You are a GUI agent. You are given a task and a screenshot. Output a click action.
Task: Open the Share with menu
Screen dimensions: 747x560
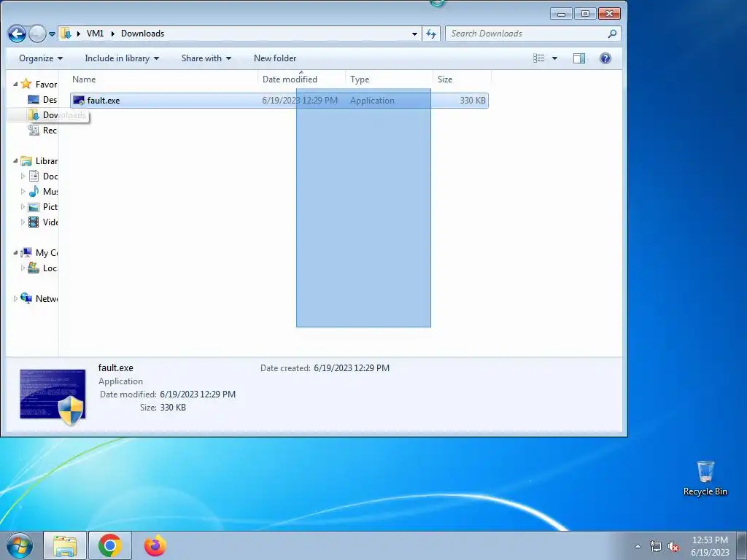click(206, 58)
